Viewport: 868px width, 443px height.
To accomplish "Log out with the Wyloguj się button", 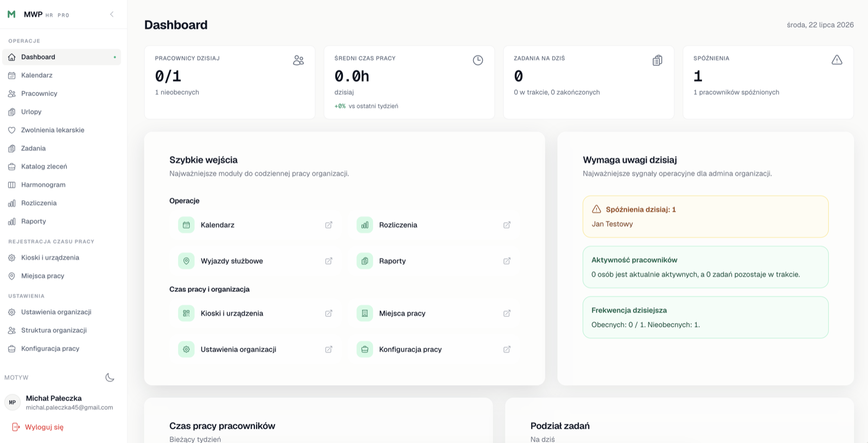I will click(38, 427).
